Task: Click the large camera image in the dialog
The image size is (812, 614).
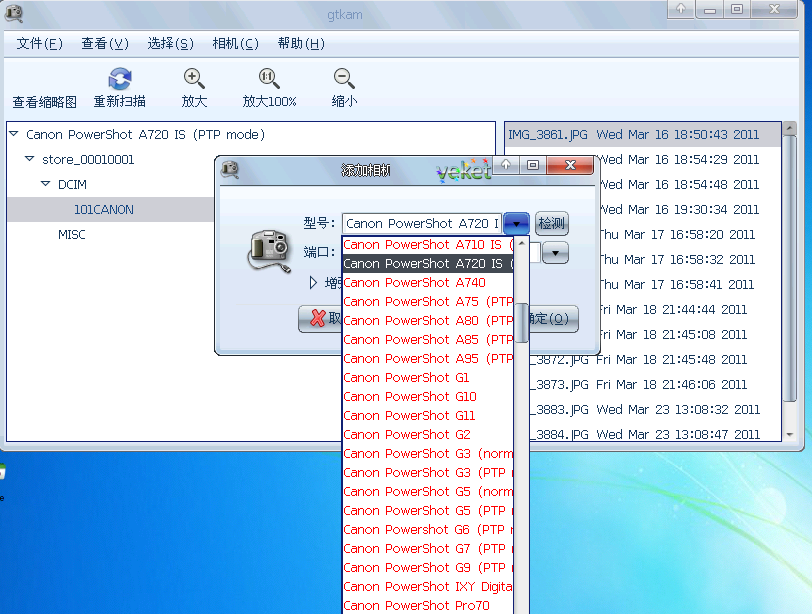Action: pyautogui.click(x=269, y=251)
